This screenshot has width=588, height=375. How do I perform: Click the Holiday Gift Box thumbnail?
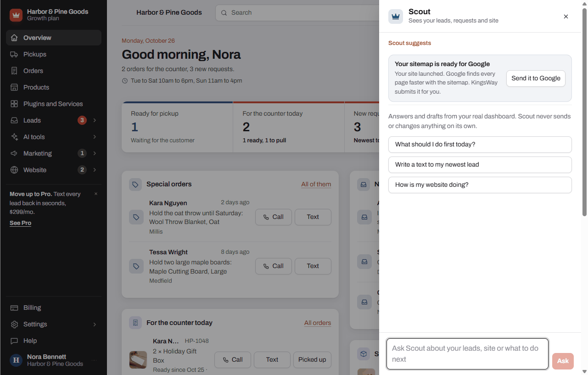[x=138, y=360]
